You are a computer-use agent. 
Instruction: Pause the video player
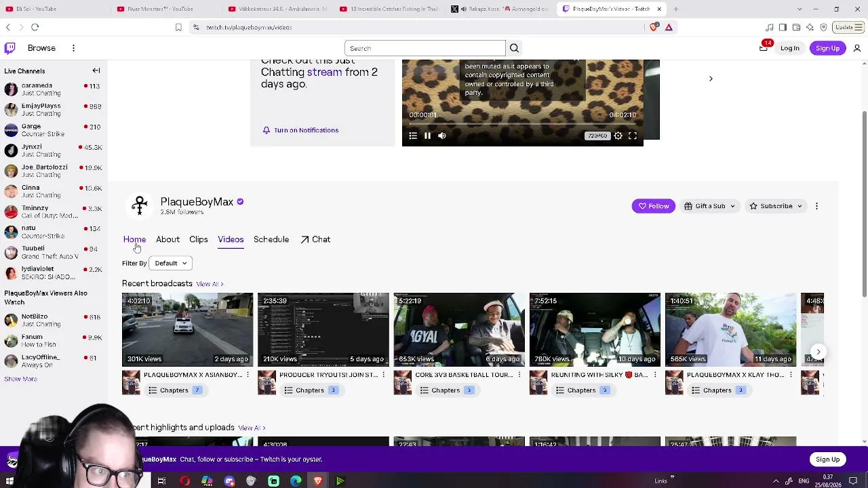[x=427, y=136]
